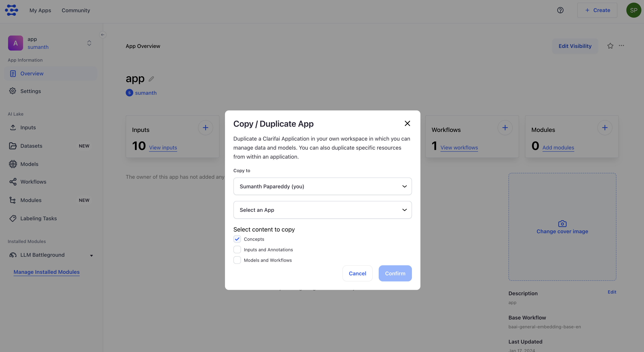Open Manage Installed Modules link
Screen dimensions: 644x352
click(x=46, y=272)
